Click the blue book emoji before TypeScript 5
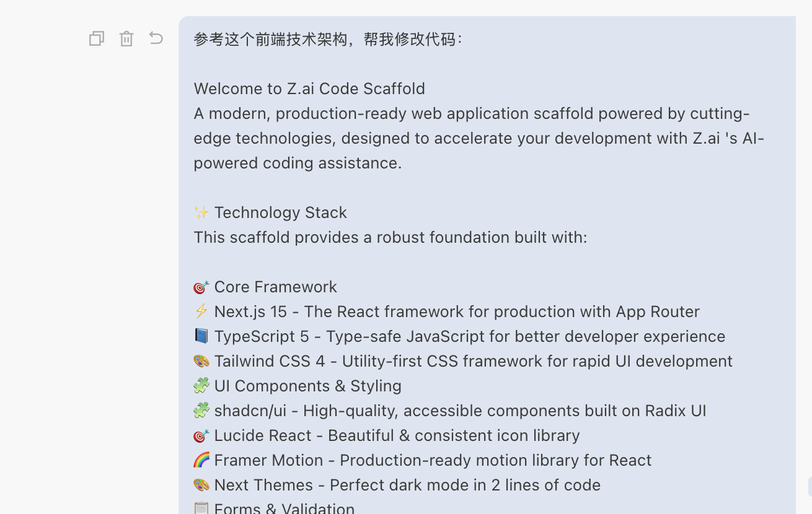Screen dimensions: 812x514 point(201,336)
